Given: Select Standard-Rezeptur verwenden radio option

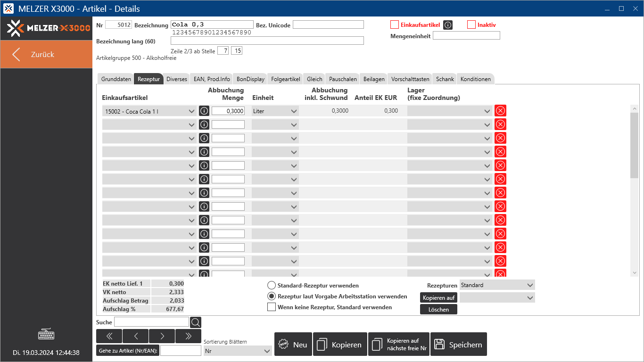Looking at the screenshot, I should [x=272, y=285].
